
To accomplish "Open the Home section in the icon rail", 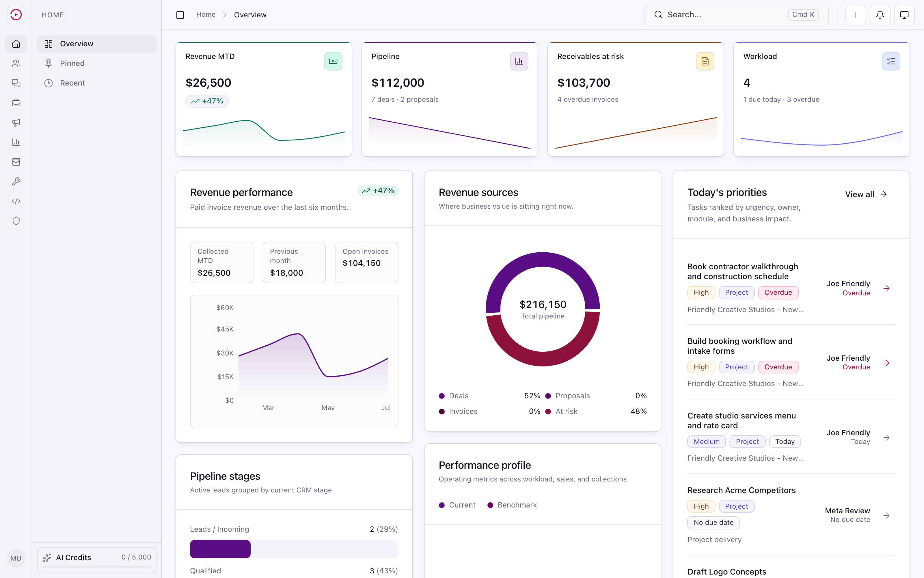I will [x=16, y=44].
